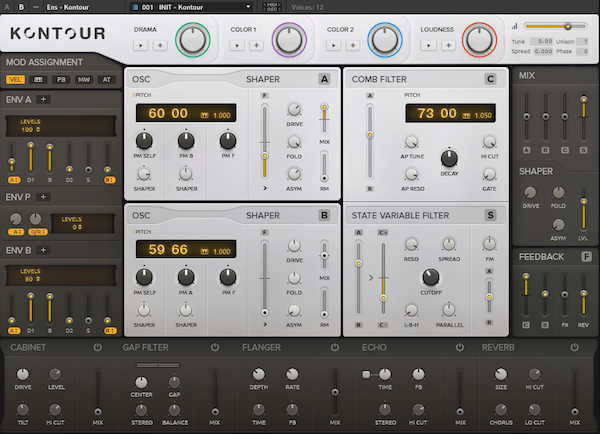Image resolution: width=600 pixels, height=434 pixels.
Task: Adjust the master volume slider at top right
Action: 556,26
